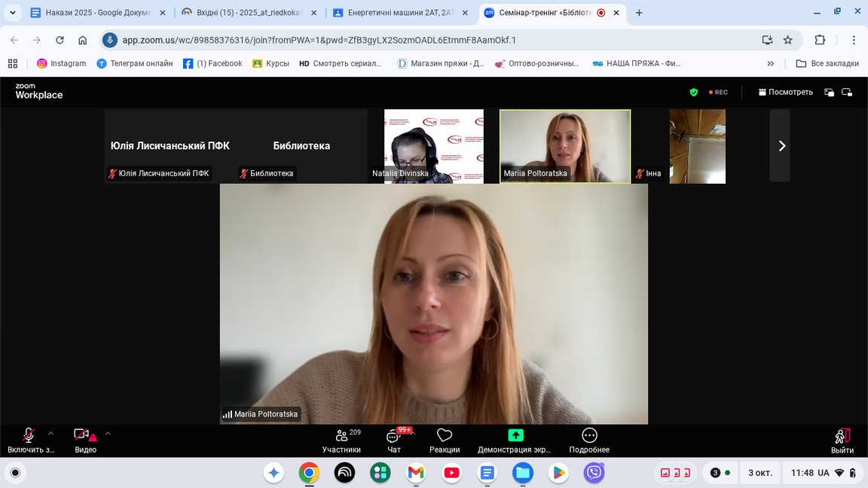Open the Participants panel icon
The image size is (868, 488).
tap(341, 436)
